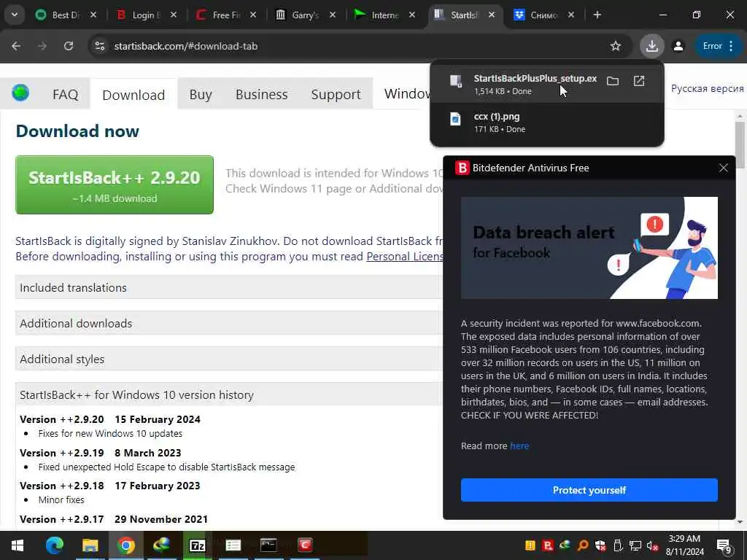Open the Support tab

(336, 94)
